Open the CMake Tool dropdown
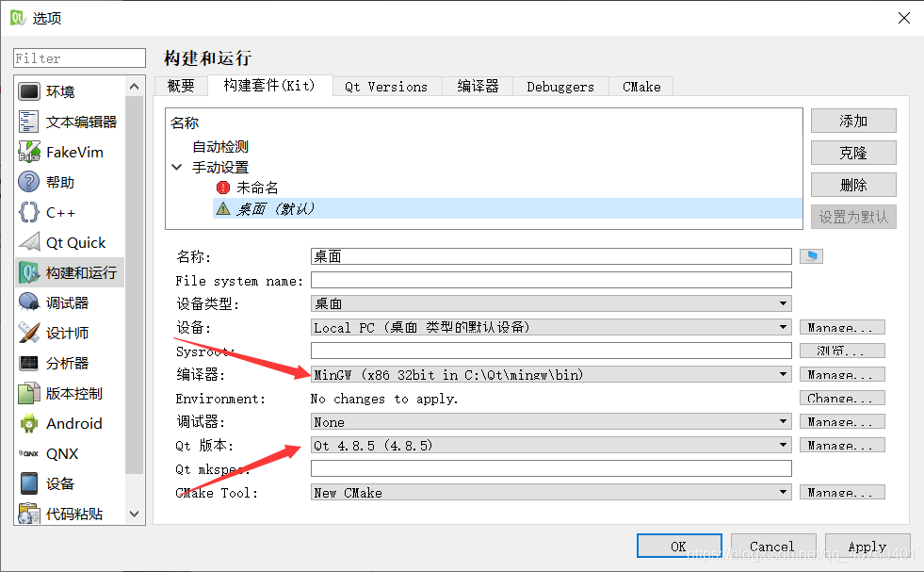The width and height of the screenshot is (924, 572). pyautogui.click(x=551, y=493)
